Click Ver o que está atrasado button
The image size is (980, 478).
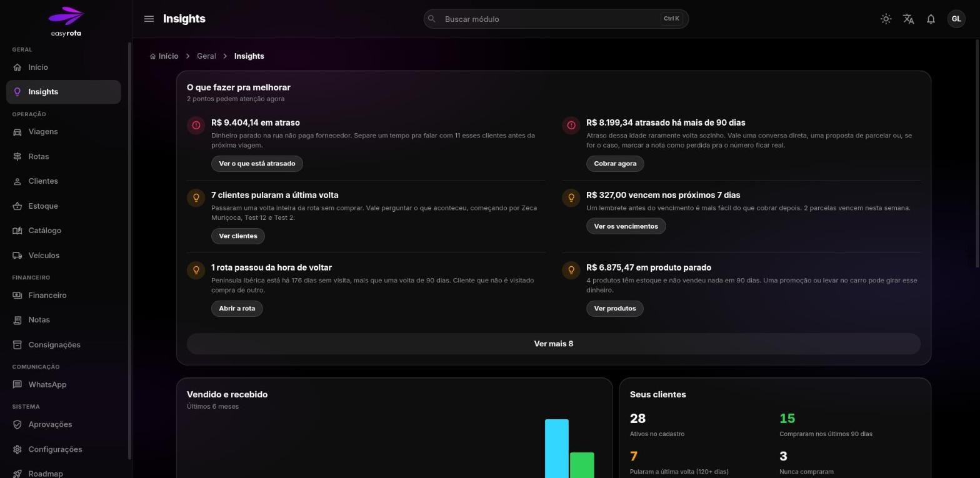257,164
